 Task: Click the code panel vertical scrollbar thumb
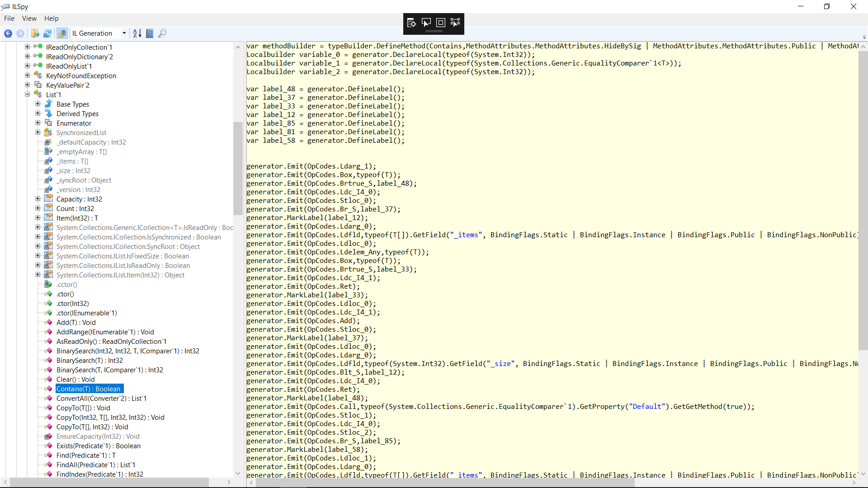[863, 201]
